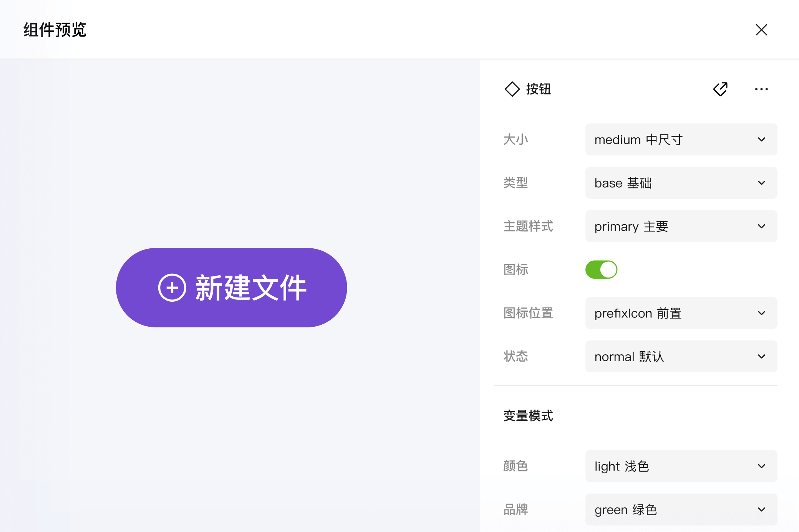Click the chevron on the 状态 dropdown
799x532 pixels.
[761, 357]
